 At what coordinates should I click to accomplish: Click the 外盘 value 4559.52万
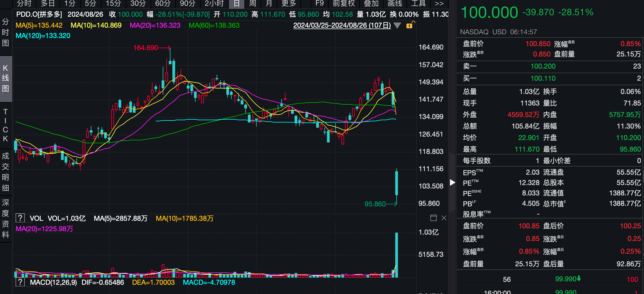pos(523,115)
